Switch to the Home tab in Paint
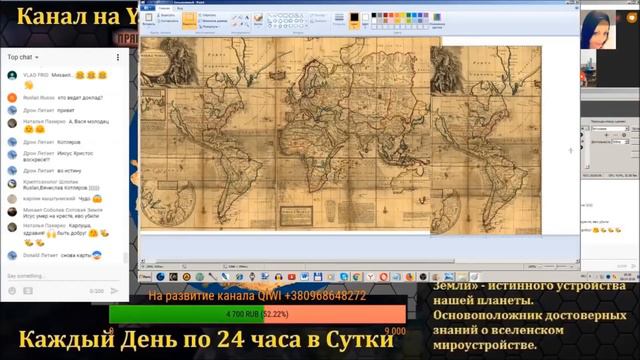 164,8
